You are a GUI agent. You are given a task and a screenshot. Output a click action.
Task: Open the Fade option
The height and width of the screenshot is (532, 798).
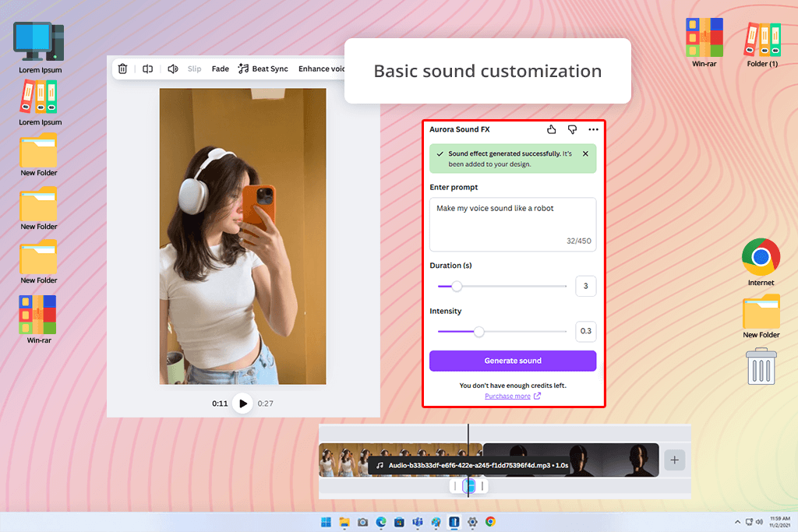tap(221, 69)
